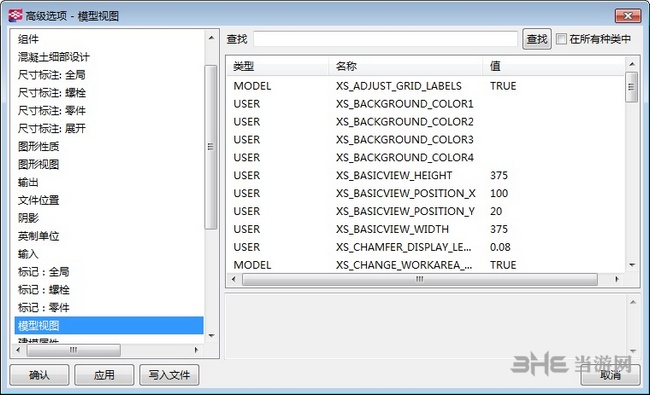Click the options table's down scroll arrow
Screen dimensions: 650x395
coord(632,265)
